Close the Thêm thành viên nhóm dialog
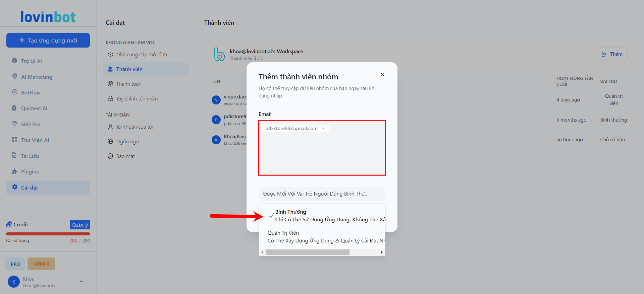644x294 pixels. [x=382, y=74]
